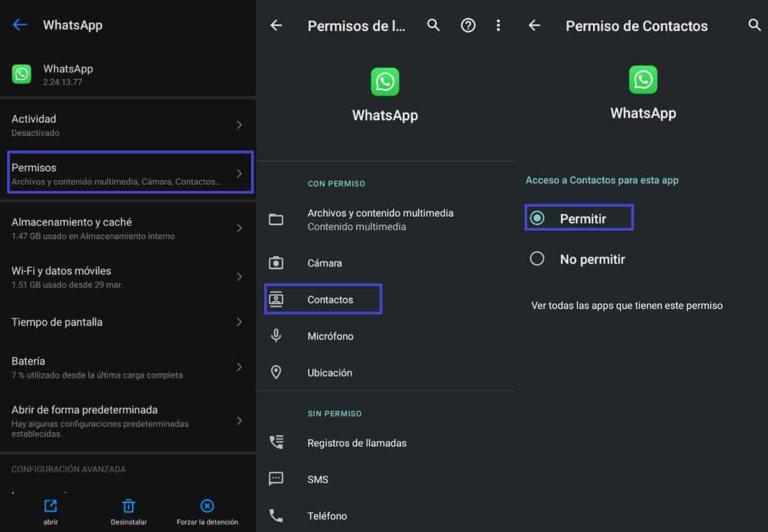Screen dimensions: 768x532
Task: Open search on Permisos de la app screen
Action: (x=433, y=26)
